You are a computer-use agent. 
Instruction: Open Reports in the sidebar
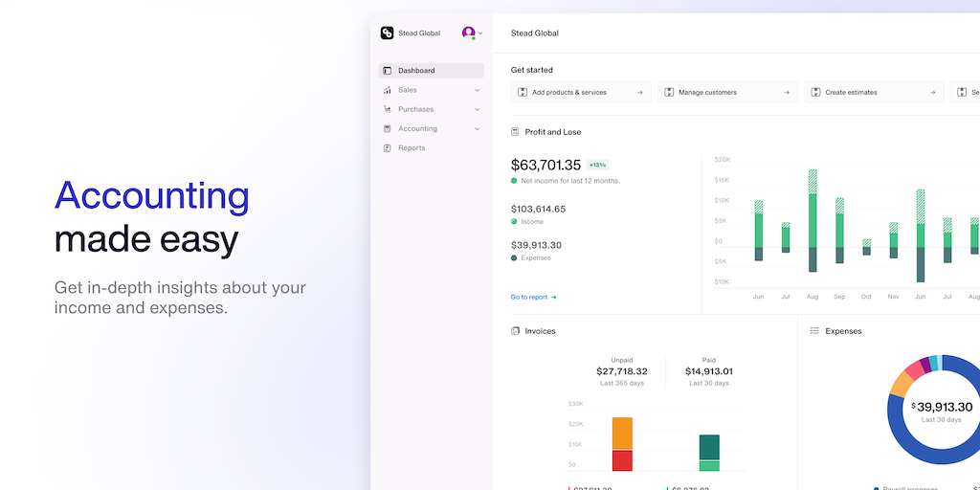pyautogui.click(x=432, y=148)
